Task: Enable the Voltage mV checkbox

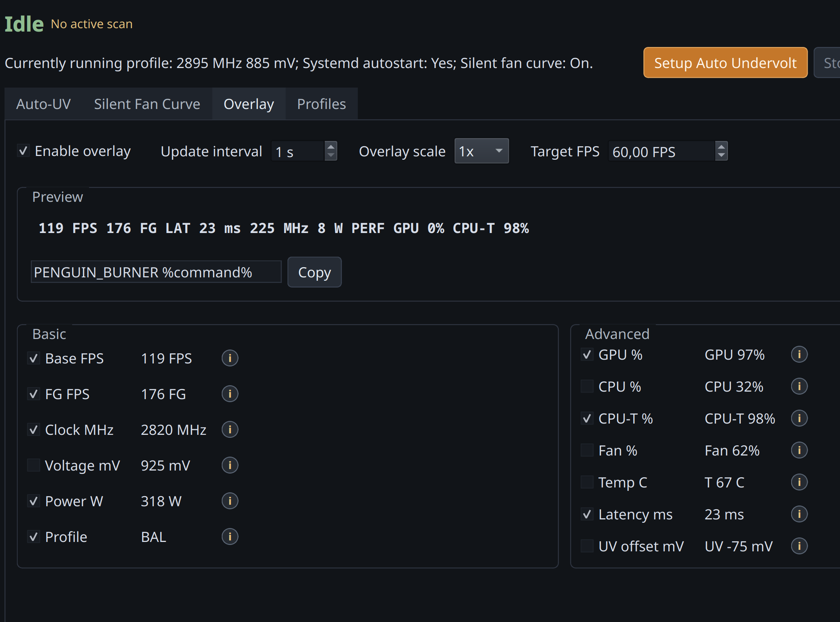Action: pyautogui.click(x=33, y=465)
